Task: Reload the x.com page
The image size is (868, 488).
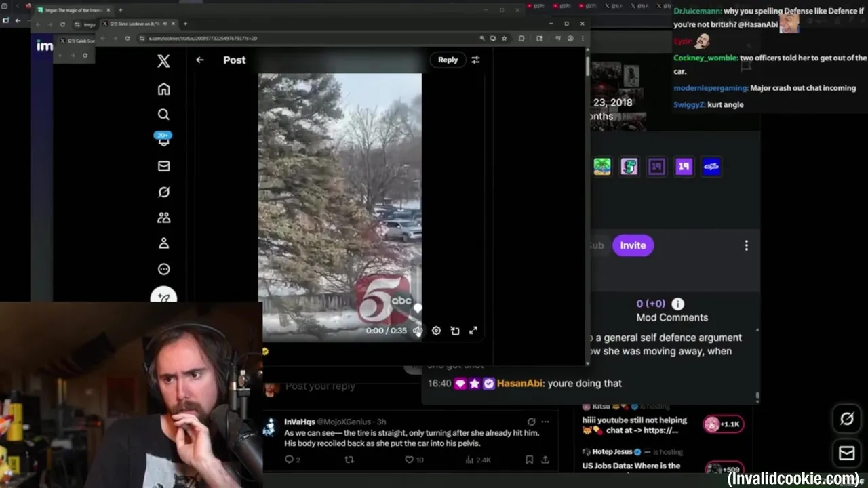Action: 127,39
